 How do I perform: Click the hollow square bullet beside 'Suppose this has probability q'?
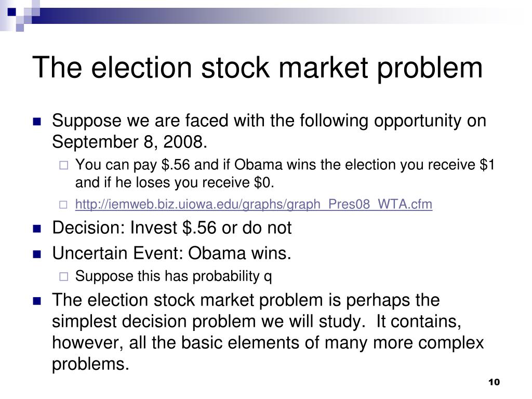(64, 276)
